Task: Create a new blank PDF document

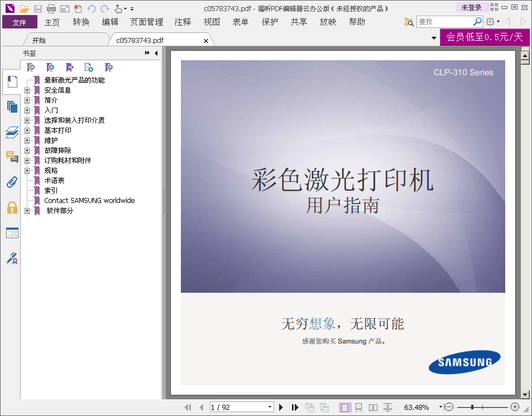Action: click(x=78, y=8)
